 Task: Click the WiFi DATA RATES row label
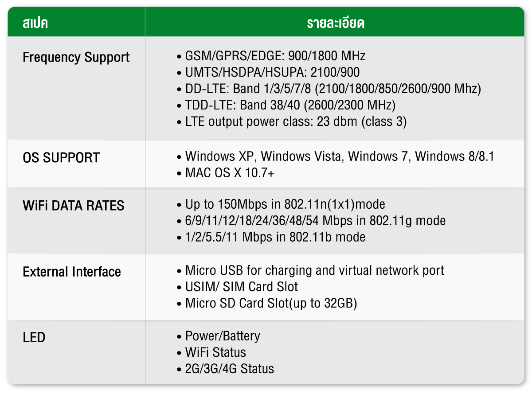pos(74,206)
